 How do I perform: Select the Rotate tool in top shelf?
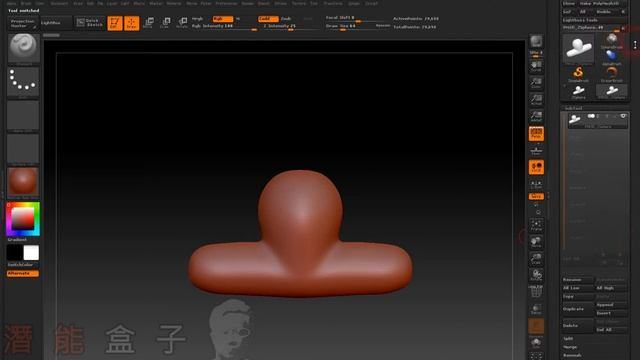pyautogui.click(x=182, y=23)
